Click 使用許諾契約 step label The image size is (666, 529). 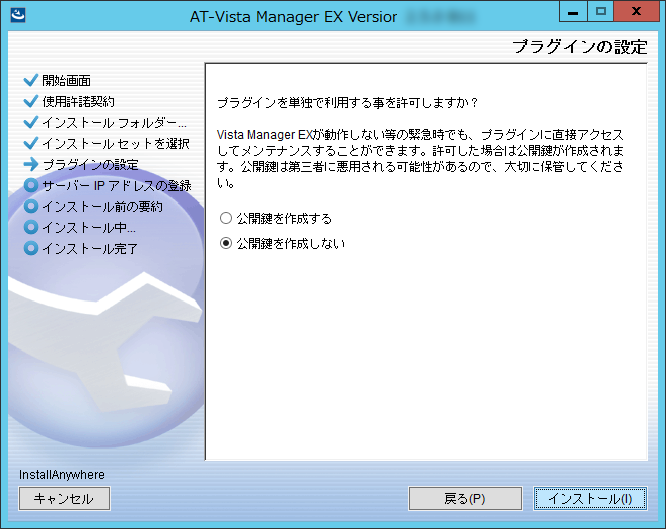[79, 102]
